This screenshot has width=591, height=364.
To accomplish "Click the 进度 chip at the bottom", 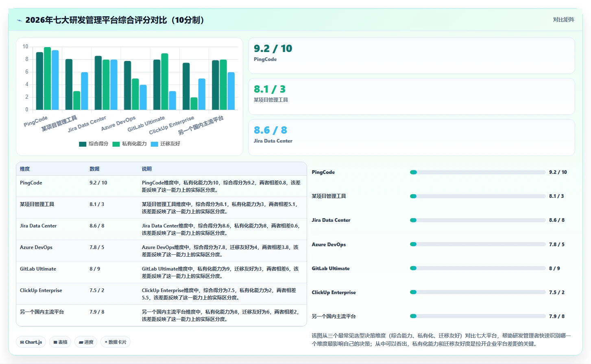I will pyautogui.click(x=86, y=342).
